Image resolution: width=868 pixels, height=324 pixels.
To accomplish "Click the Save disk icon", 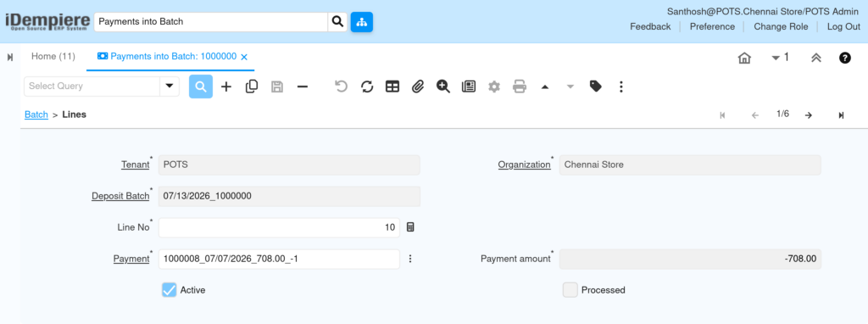I will (x=277, y=87).
